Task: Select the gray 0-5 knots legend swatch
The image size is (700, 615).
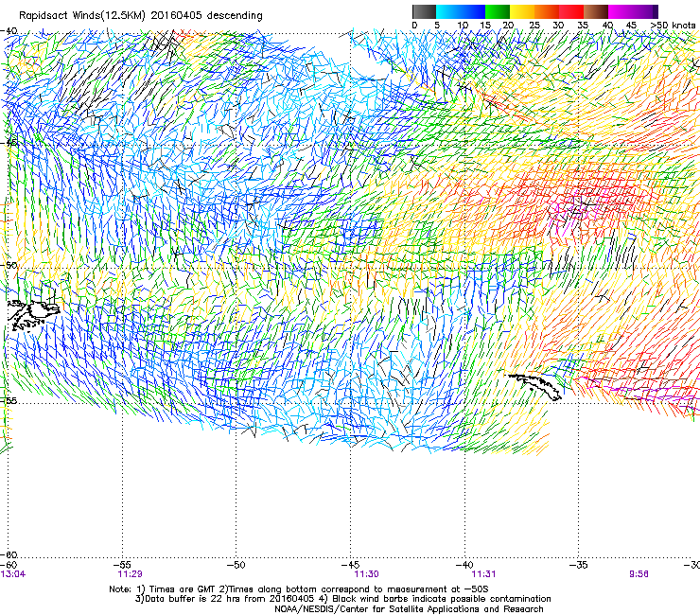Action: point(424,11)
